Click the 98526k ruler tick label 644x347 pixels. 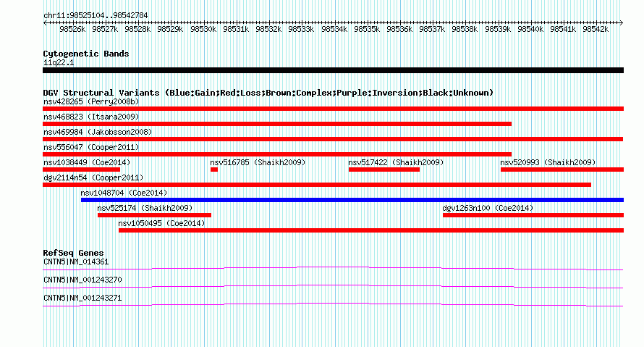72,29
